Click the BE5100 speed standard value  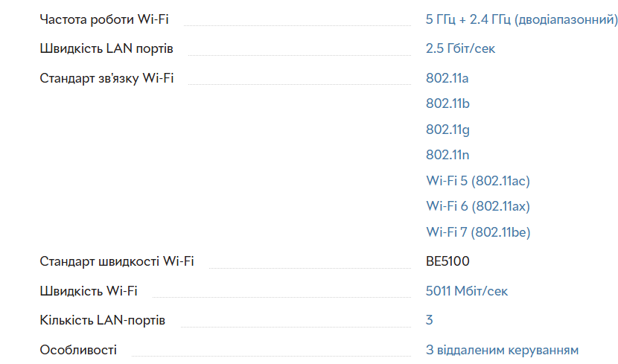coord(447,261)
